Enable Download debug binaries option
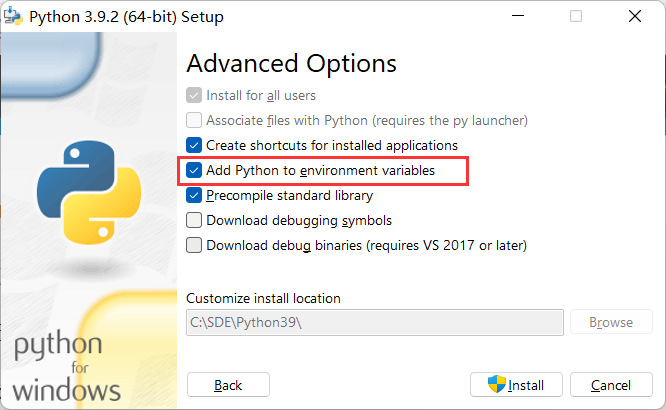666x410 pixels. point(194,245)
